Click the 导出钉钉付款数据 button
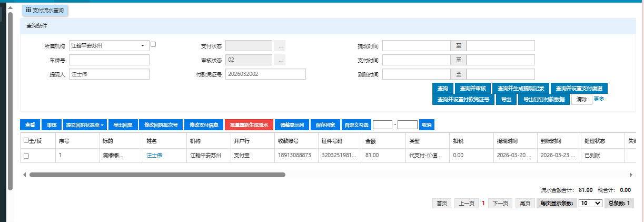The image size is (644, 222). pos(543,99)
